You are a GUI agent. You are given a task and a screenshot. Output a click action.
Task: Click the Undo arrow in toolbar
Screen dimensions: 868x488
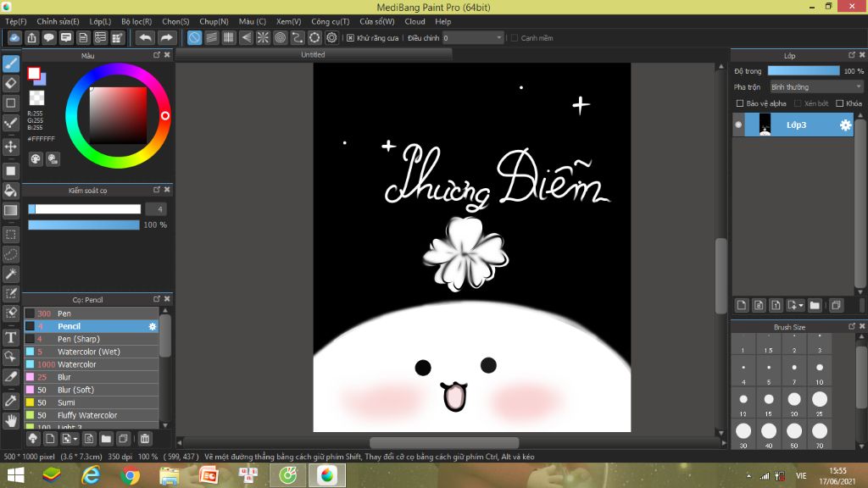(x=145, y=37)
